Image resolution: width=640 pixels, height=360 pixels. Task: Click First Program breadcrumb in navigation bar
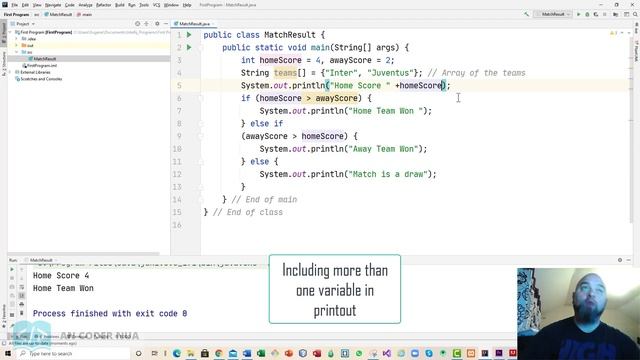click(x=16, y=14)
